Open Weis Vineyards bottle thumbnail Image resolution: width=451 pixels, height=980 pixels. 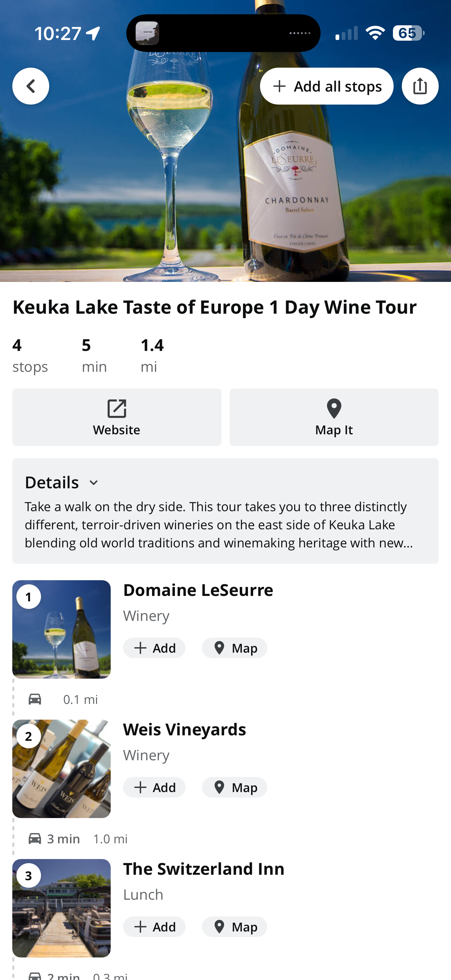tap(61, 768)
